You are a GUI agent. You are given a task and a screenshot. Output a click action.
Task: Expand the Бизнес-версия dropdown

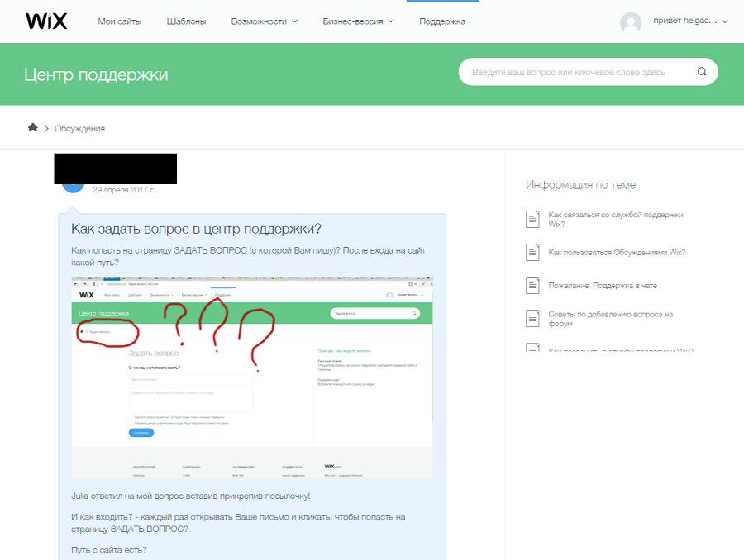[358, 21]
